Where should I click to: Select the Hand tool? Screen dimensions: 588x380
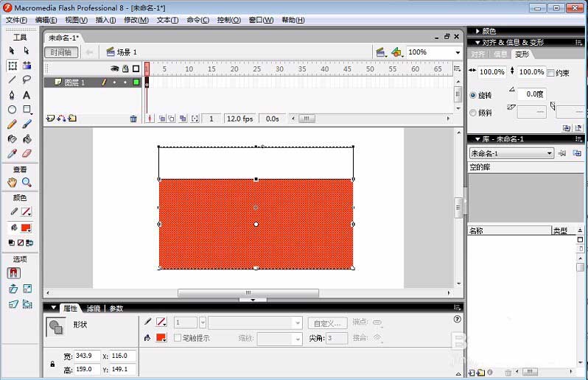coord(12,183)
